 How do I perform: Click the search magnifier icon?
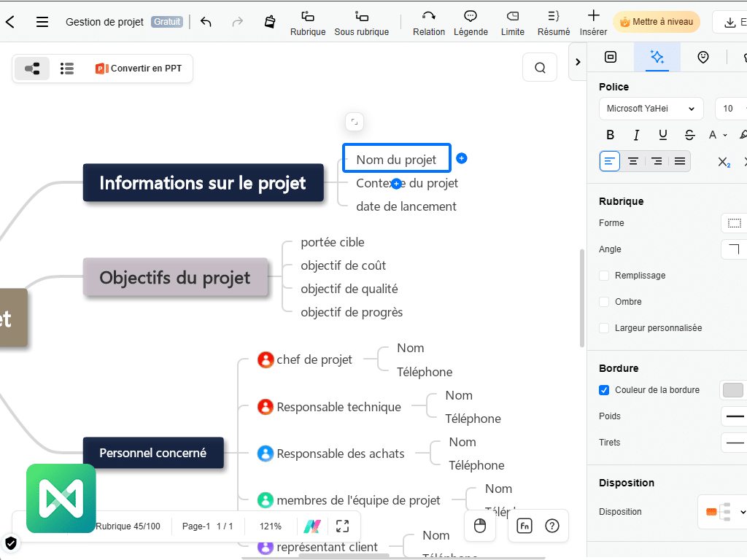click(540, 68)
